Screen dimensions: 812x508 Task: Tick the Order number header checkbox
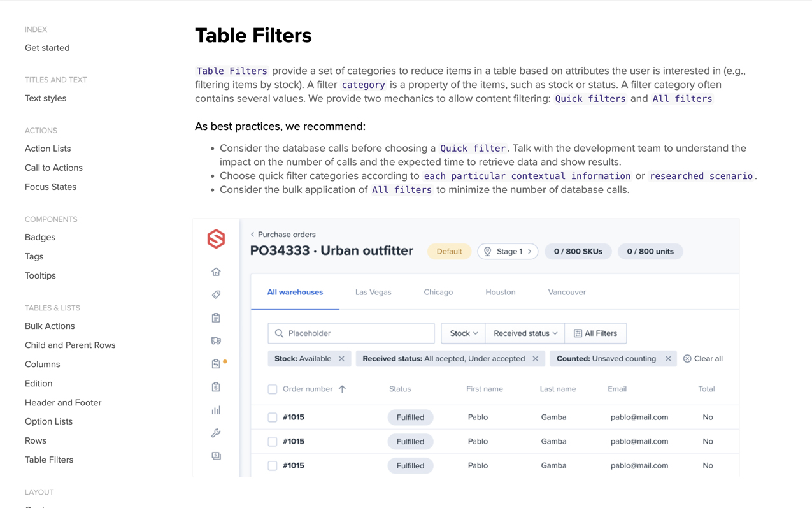point(273,389)
